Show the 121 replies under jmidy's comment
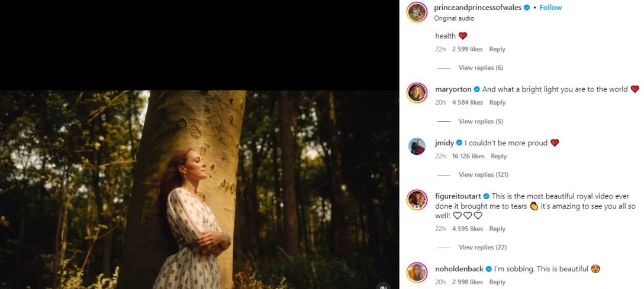This screenshot has height=289, width=644. coord(483,175)
